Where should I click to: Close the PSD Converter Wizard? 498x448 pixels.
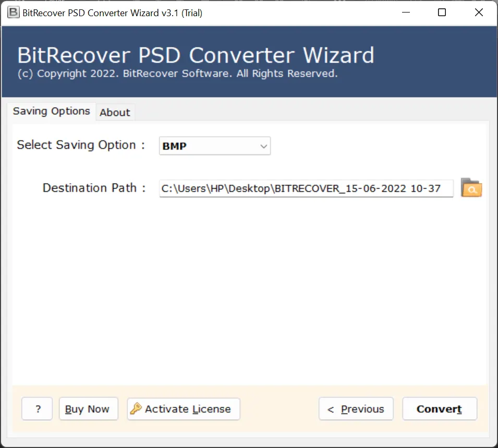click(x=479, y=11)
